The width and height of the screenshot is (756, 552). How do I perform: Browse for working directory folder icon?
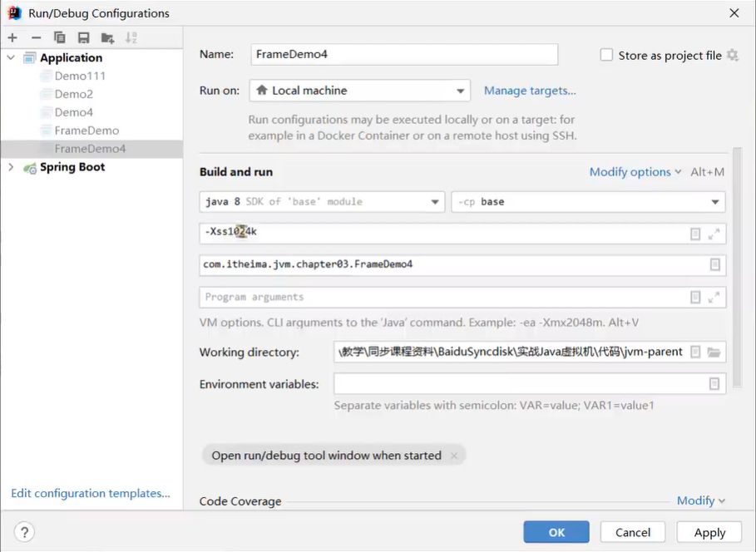(714, 352)
